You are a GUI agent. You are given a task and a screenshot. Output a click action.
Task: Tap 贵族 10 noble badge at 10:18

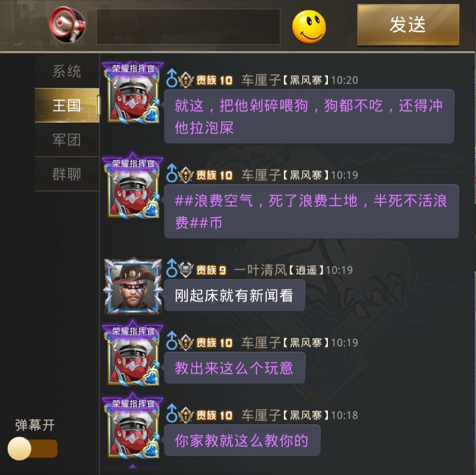coord(214,415)
